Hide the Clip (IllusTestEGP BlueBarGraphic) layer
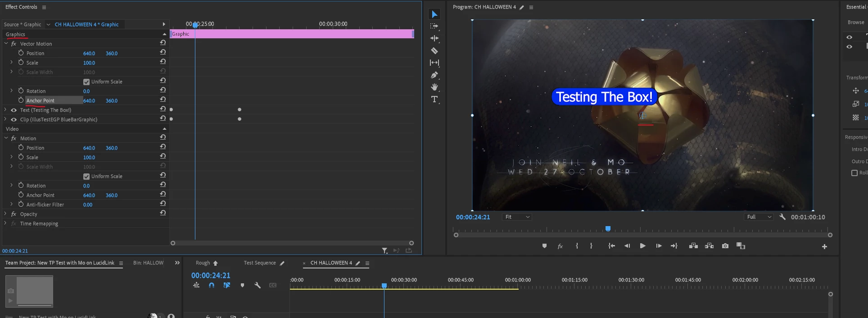 coord(14,119)
